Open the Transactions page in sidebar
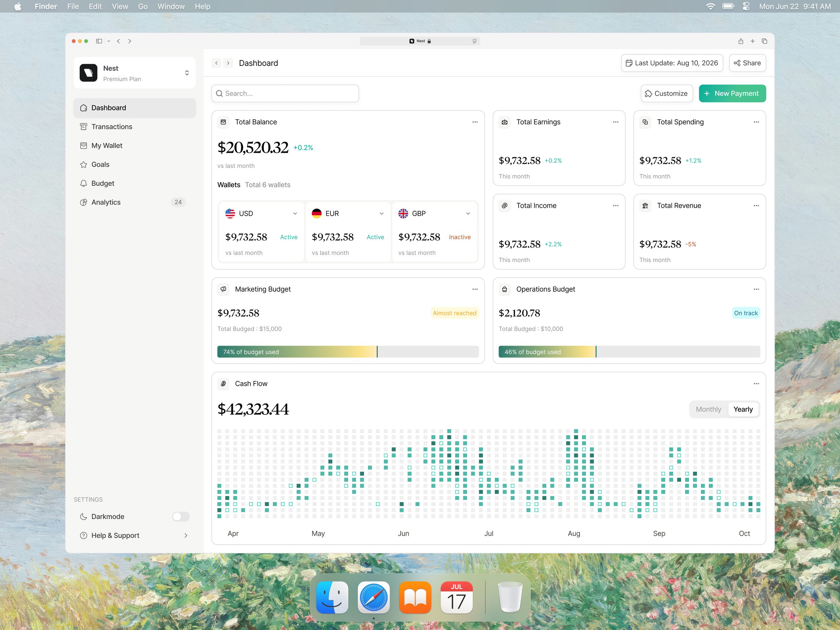 (135, 126)
